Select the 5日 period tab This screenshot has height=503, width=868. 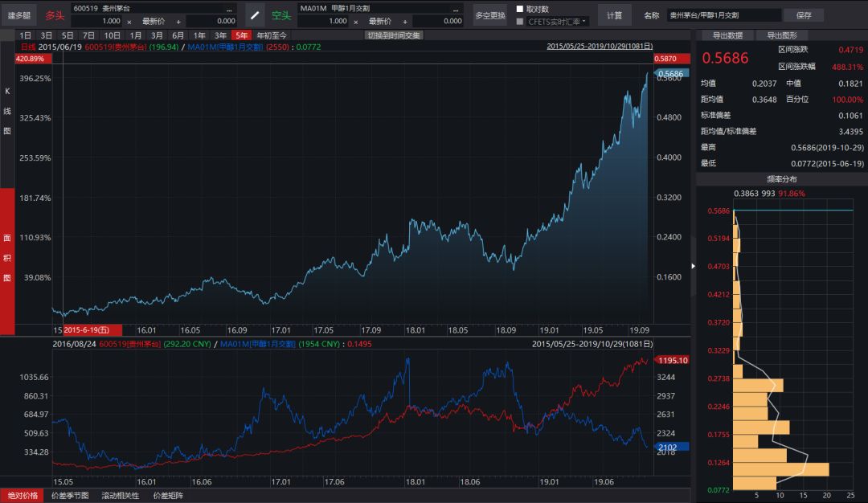pyautogui.click(x=68, y=35)
